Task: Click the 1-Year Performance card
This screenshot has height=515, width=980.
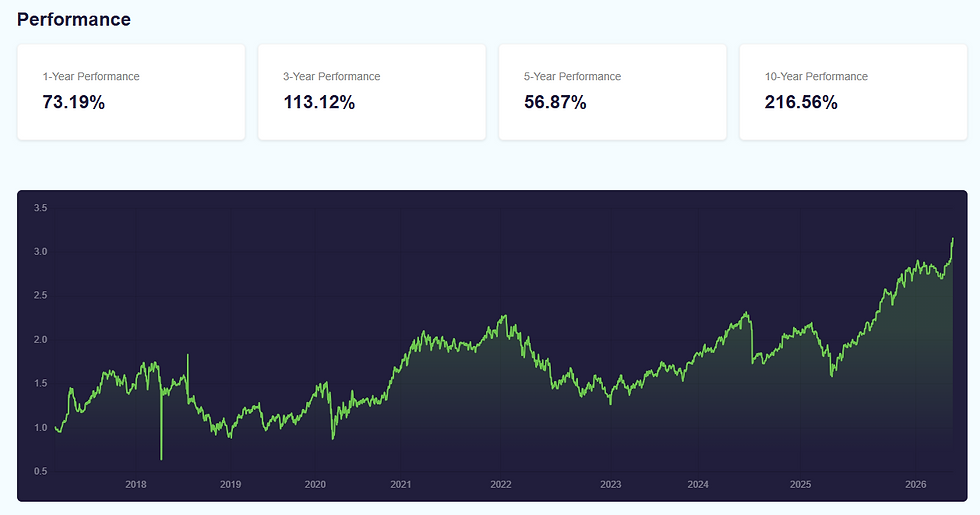Action: coord(131,92)
